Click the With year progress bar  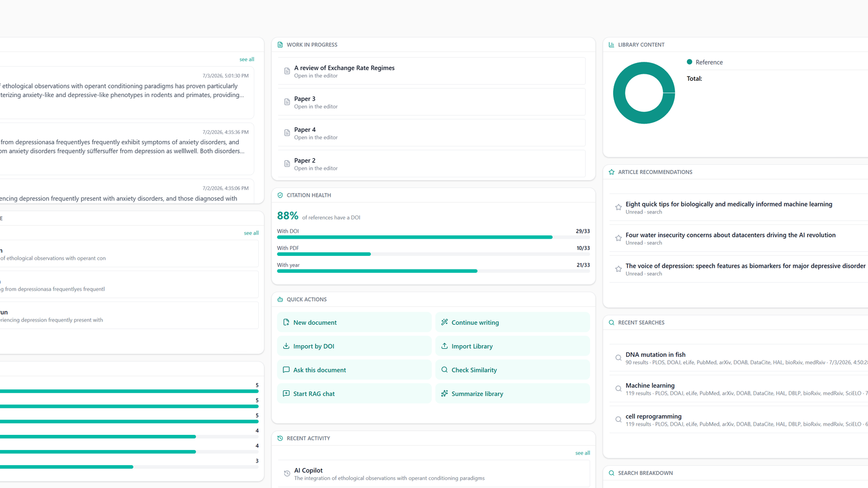pyautogui.click(x=433, y=271)
